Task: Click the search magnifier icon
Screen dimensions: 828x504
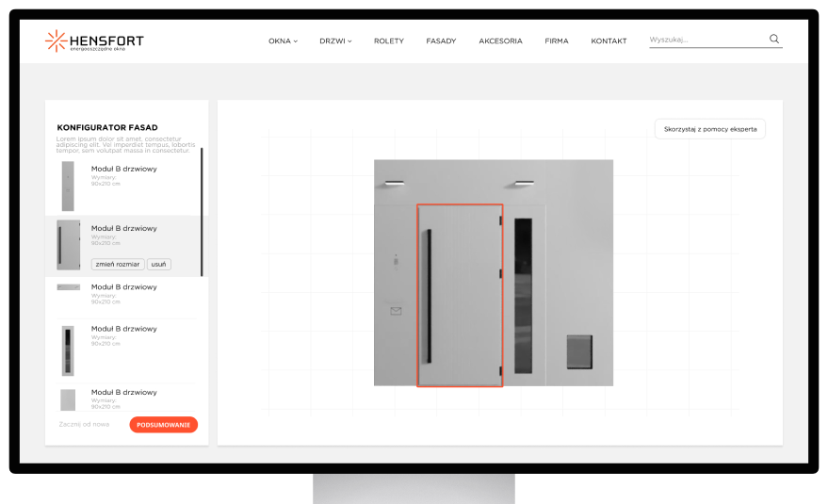Action: tap(774, 40)
